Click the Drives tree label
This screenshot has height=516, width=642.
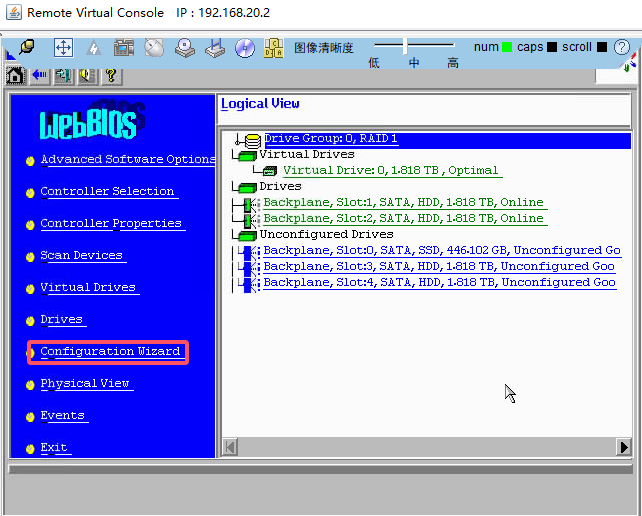pyautogui.click(x=280, y=186)
